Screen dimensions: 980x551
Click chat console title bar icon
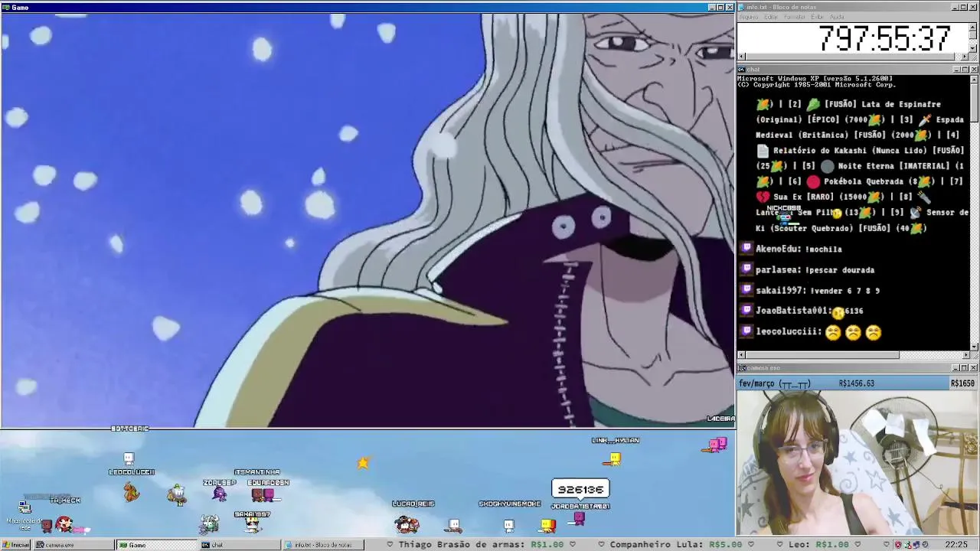tap(741, 70)
